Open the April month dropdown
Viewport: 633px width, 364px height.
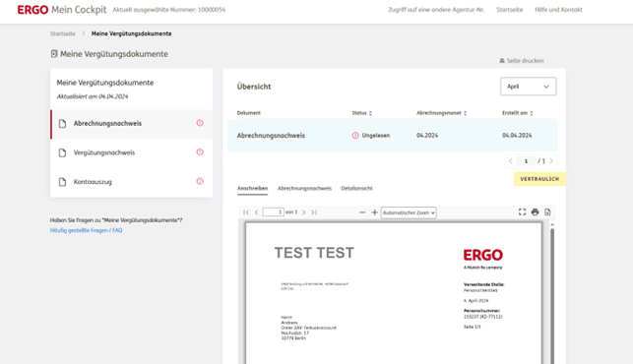point(528,87)
